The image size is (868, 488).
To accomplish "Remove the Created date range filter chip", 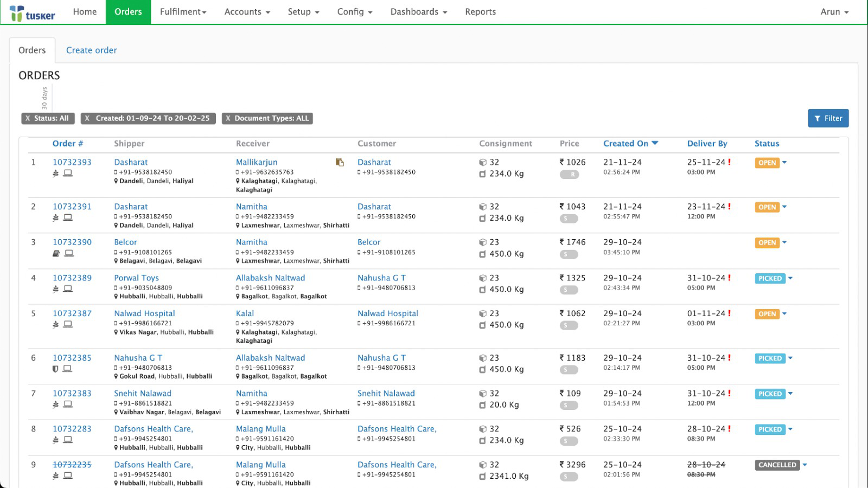I will 87,118.
